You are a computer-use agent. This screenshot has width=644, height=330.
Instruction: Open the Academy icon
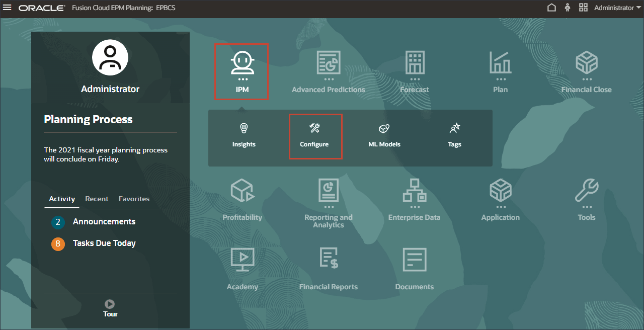point(243,261)
